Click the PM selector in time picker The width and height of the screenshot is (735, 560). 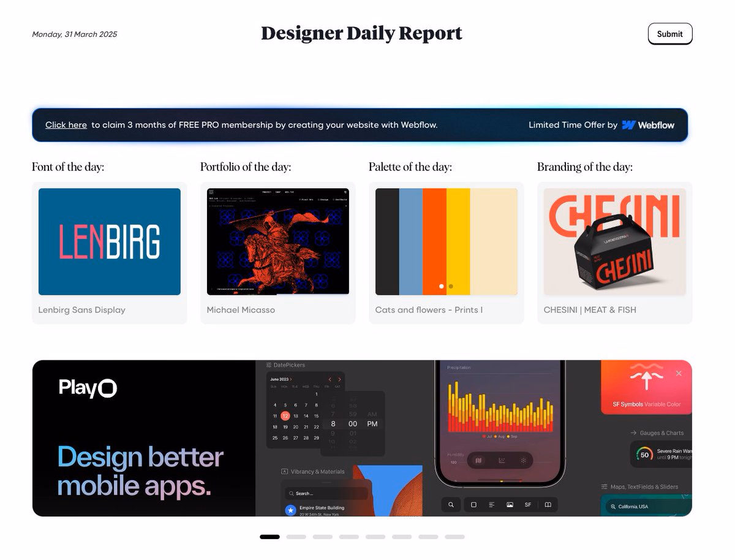click(x=372, y=424)
